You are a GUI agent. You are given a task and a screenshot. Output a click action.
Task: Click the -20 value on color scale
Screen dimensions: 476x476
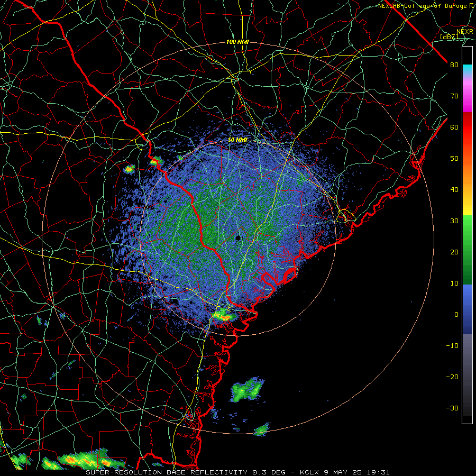pyautogui.click(x=452, y=377)
